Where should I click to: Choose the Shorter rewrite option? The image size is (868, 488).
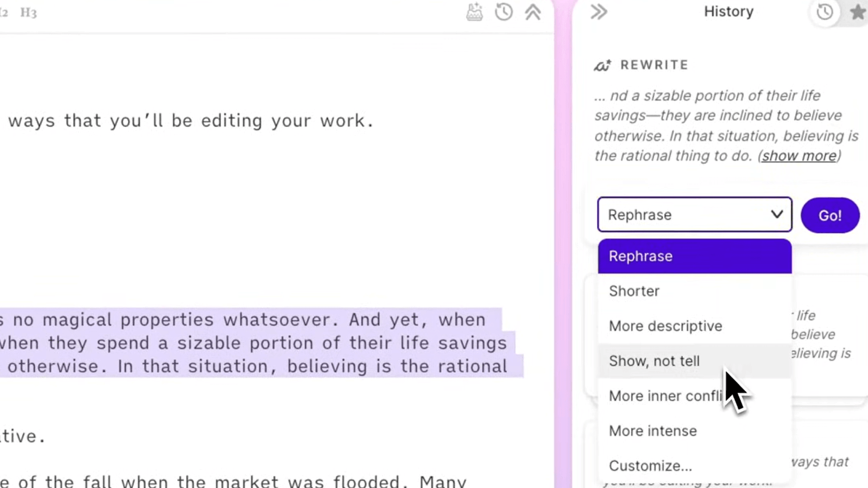(695, 291)
